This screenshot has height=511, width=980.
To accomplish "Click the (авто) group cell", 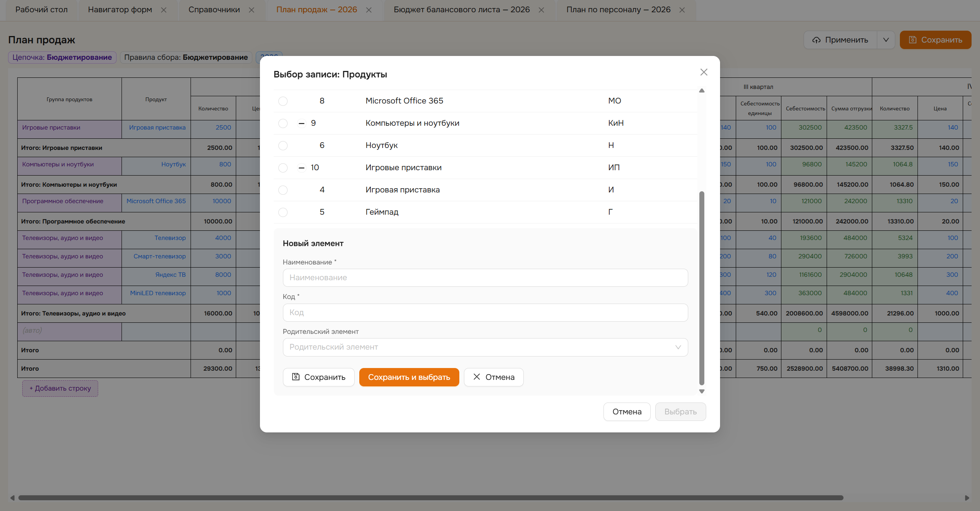I will [x=69, y=332].
